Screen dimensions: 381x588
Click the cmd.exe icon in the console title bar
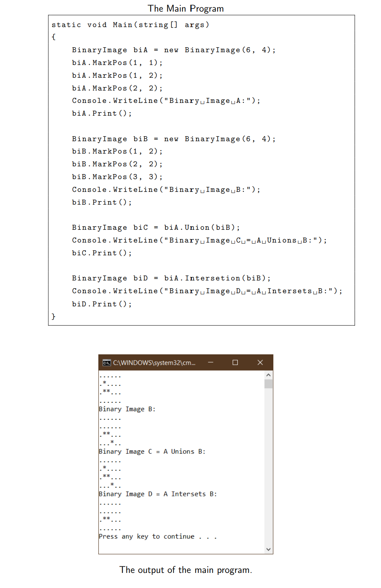tap(106, 362)
